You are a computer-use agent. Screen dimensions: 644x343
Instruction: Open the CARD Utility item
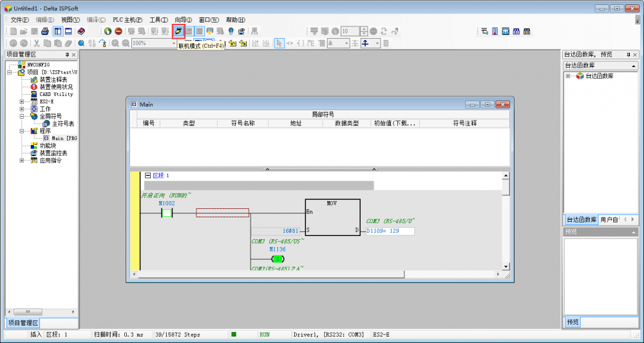tap(56, 94)
